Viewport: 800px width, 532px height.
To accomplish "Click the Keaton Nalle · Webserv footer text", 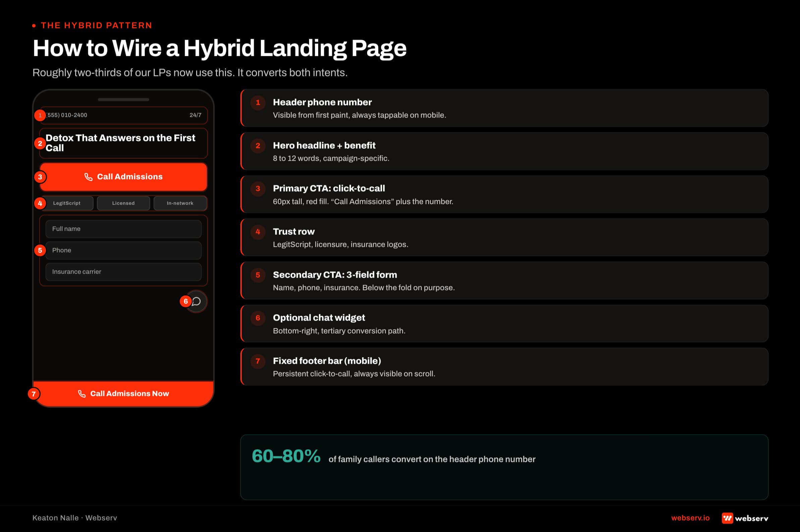I will coord(75,518).
